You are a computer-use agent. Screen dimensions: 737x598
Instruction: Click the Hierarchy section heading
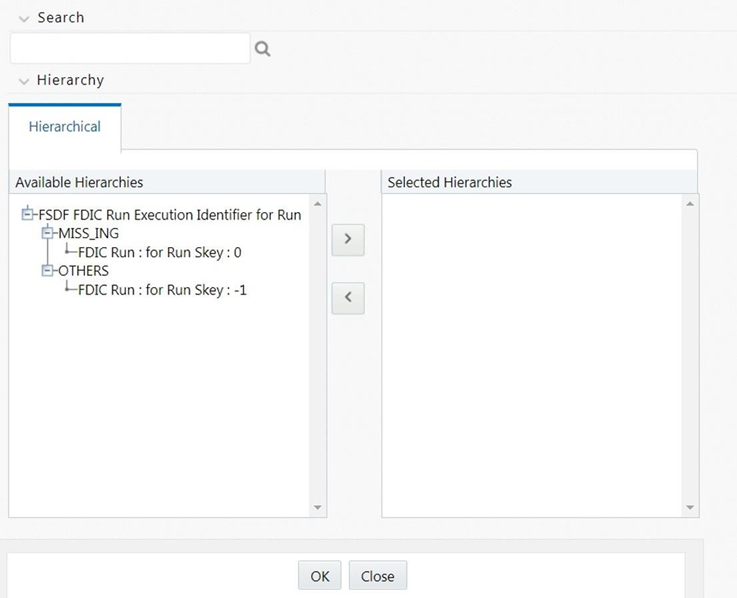coord(70,80)
